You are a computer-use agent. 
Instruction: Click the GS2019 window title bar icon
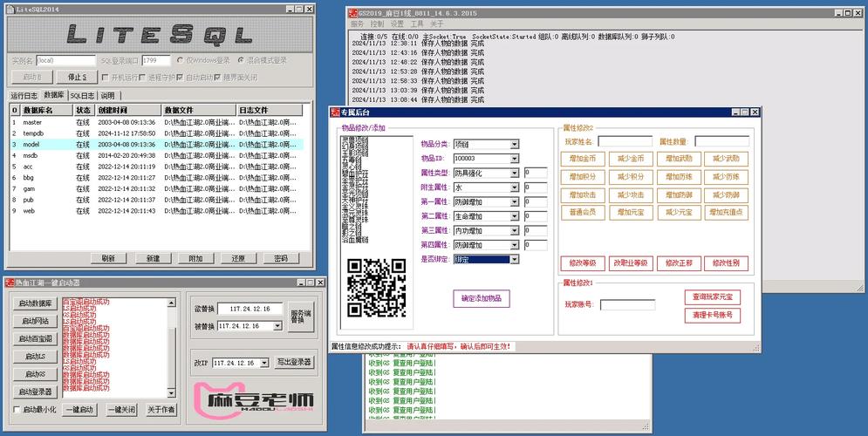coord(353,13)
